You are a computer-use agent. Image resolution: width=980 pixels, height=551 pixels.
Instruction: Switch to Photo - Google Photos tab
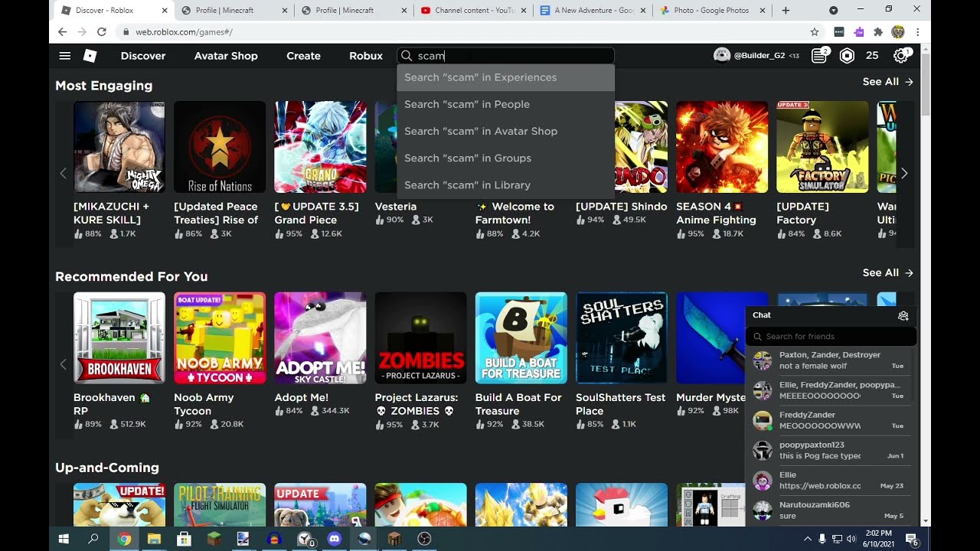click(711, 11)
